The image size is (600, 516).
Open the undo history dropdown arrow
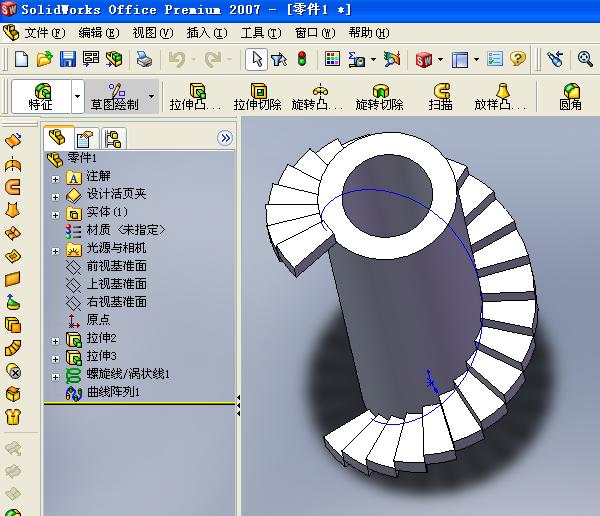[193, 59]
